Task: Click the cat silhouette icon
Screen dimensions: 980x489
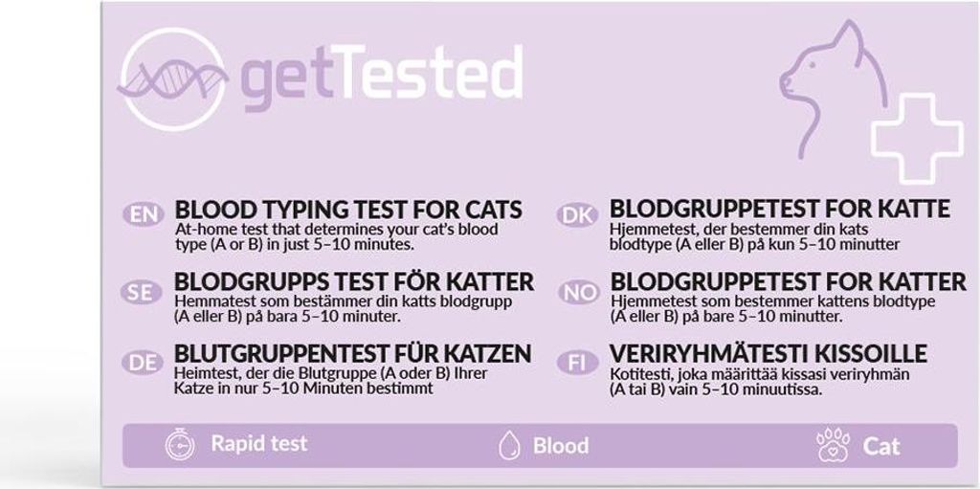Action: pyautogui.click(x=834, y=88)
